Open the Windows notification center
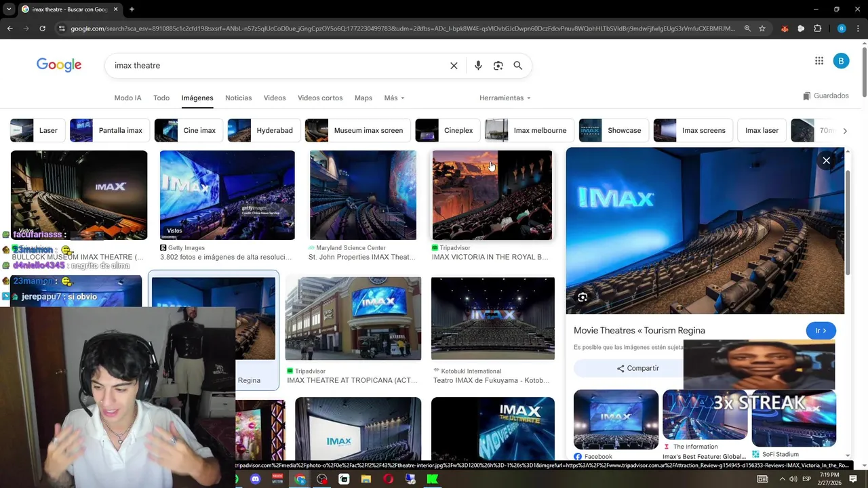The image size is (868, 488). (x=853, y=479)
